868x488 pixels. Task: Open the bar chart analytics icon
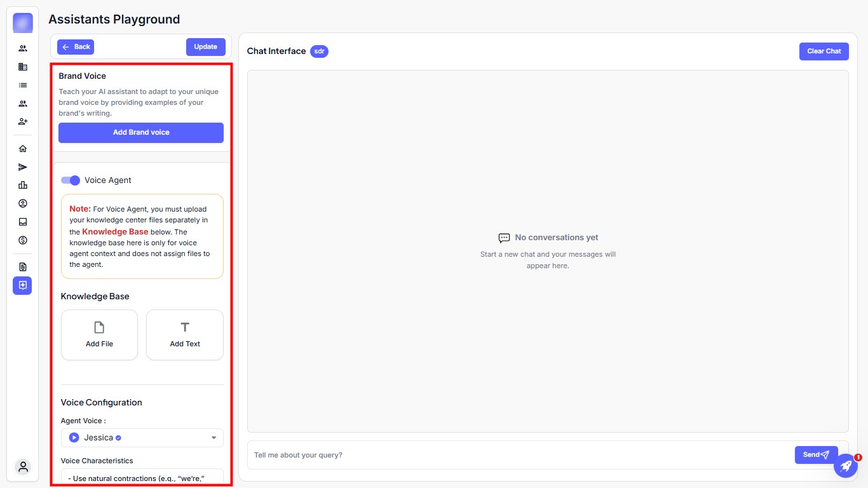click(x=23, y=185)
